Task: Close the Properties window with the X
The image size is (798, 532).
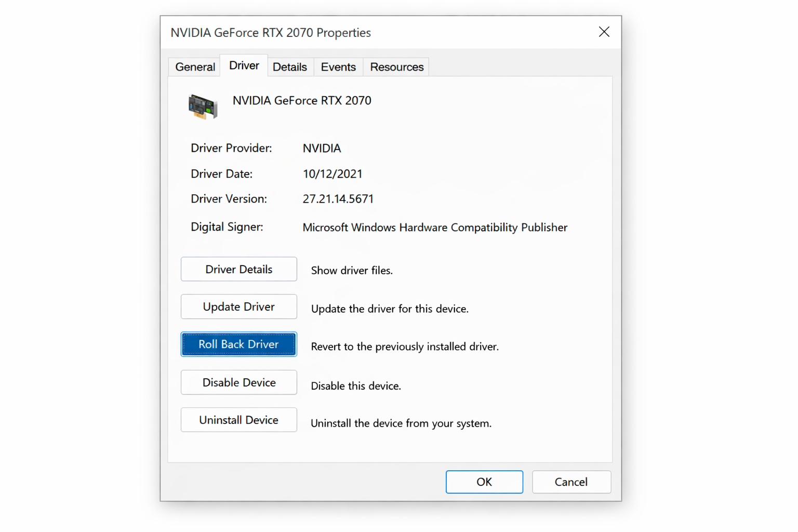Action: [604, 32]
